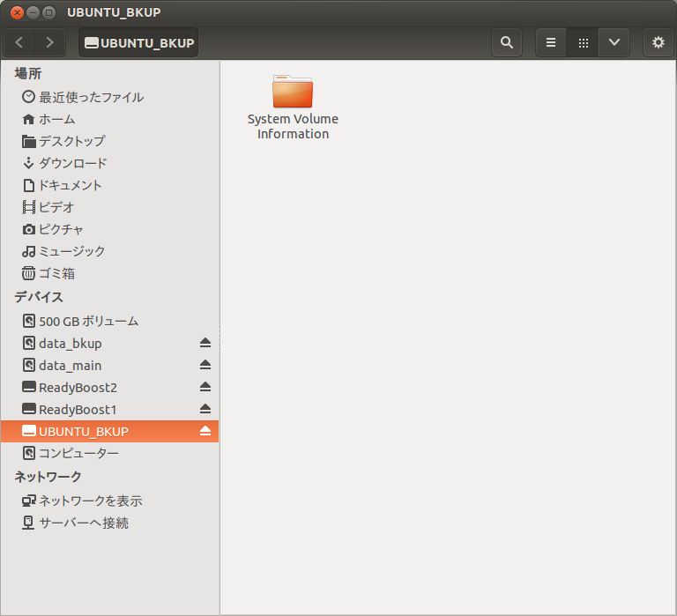Go to ホーム in the sidebar
This screenshot has width=677, height=616.
pyautogui.click(x=109, y=119)
